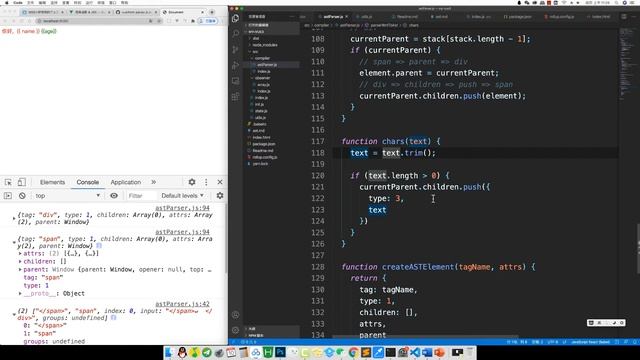Activate the DevTools inspect element picker
Screen dimensions: 640x360
(x=8, y=182)
